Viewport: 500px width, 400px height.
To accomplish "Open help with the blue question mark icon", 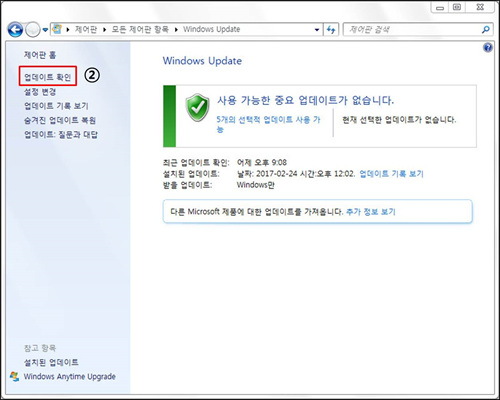I will click(487, 48).
